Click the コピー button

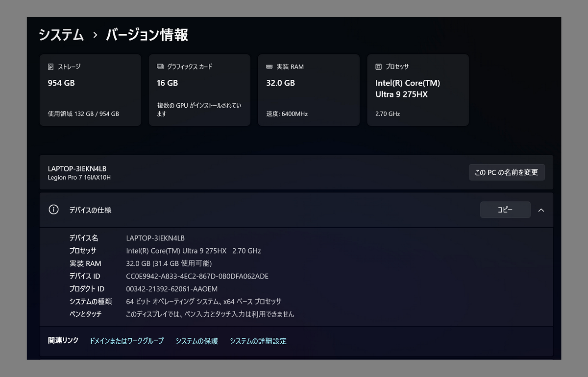505,210
